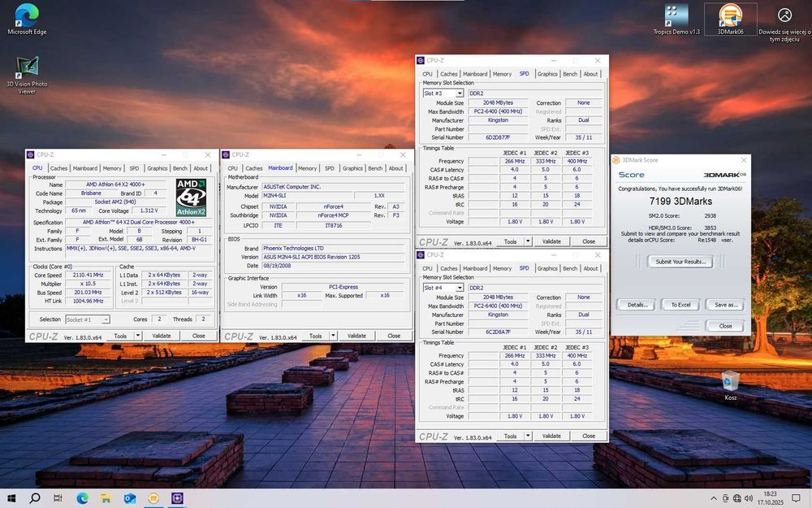Switch to CPU-Z purple taskbar icon
Screen dimensions: 812x508
(x=177, y=498)
